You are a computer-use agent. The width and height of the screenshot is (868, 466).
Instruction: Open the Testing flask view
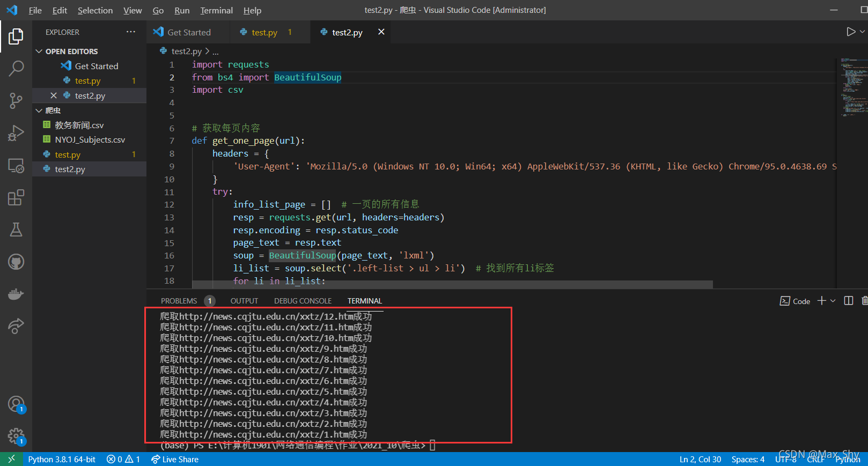[16, 230]
